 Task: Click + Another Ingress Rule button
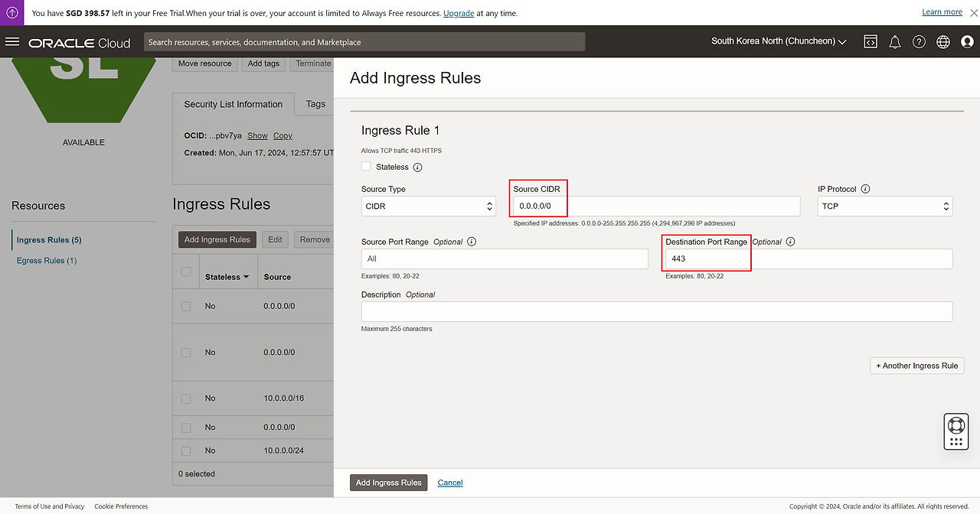tap(916, 366)
